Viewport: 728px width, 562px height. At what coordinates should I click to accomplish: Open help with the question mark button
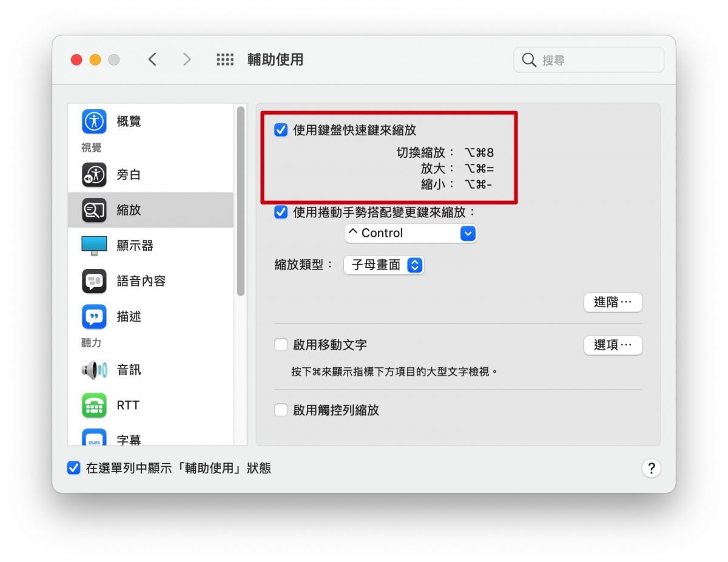(x=651, y=468)
